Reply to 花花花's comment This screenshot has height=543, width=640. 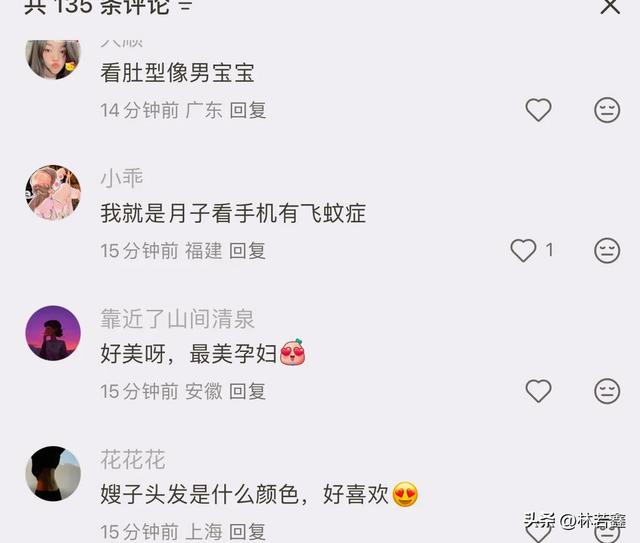click(248, 532)
